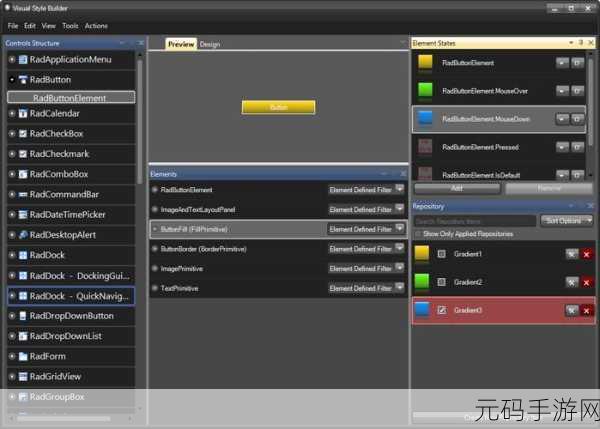Click the RadDock DockingGuides icon

click(x=23, y=276)
